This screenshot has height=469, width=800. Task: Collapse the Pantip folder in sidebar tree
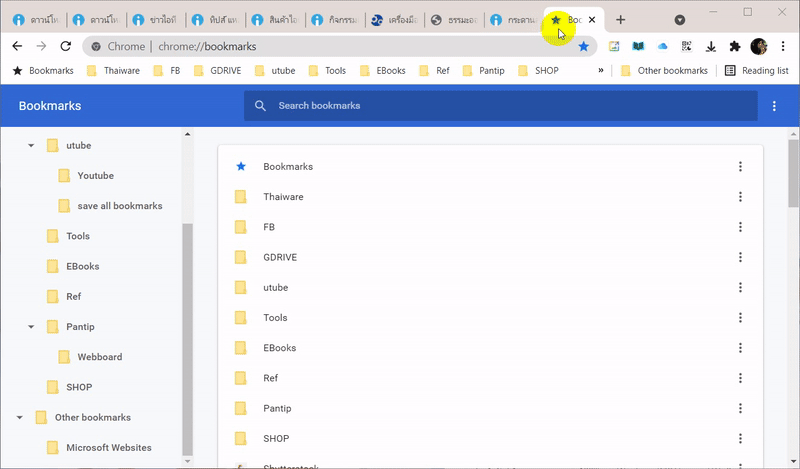click(31, 327)
